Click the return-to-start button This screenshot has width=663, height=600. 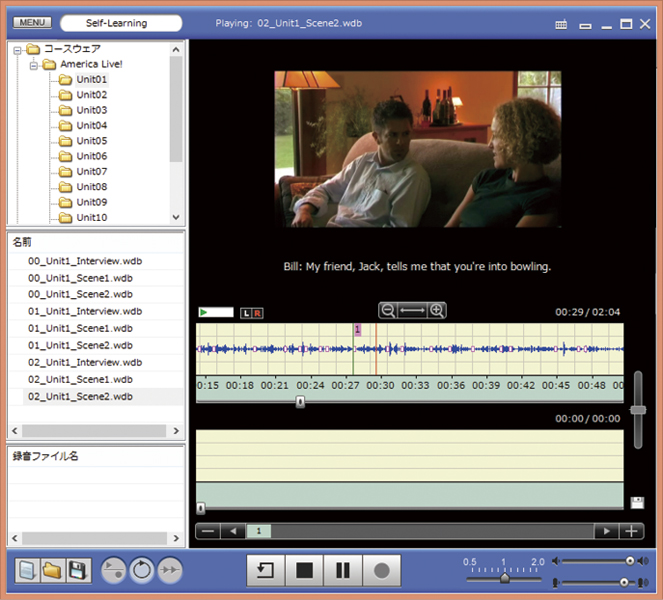point(266,571)
